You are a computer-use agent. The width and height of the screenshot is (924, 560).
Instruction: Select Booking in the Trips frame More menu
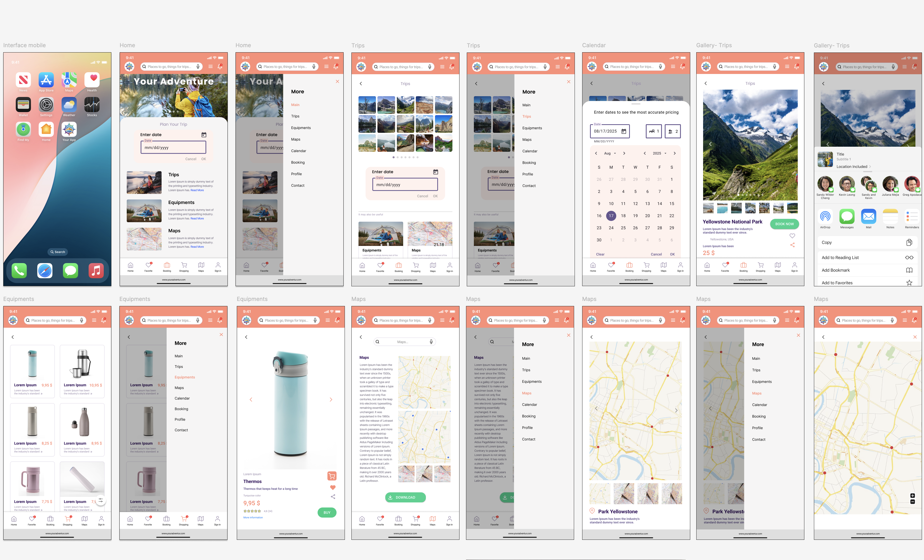(529, 162)
